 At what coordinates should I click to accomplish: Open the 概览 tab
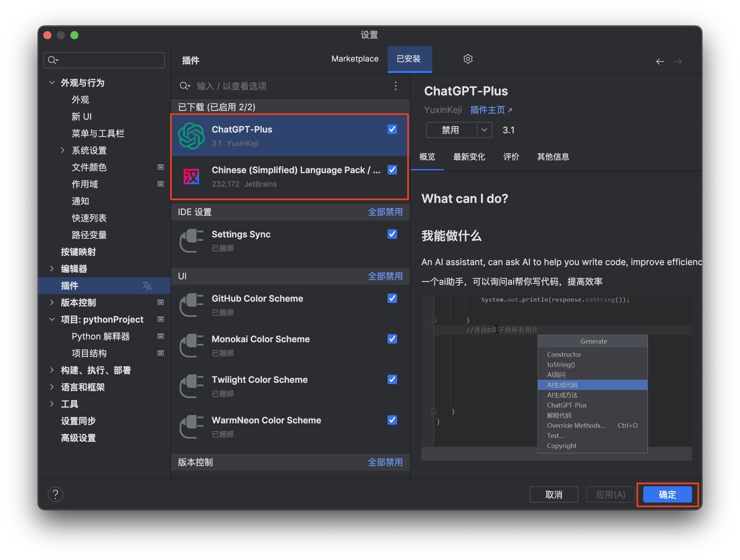pos(427,157)
